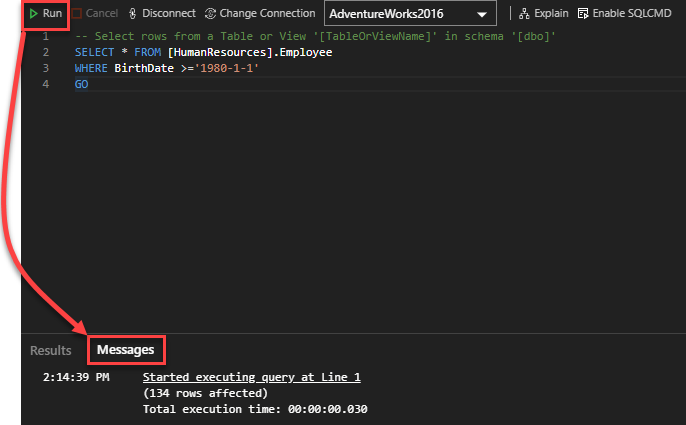Switch to the Results tab

click(x=51, y=350)
